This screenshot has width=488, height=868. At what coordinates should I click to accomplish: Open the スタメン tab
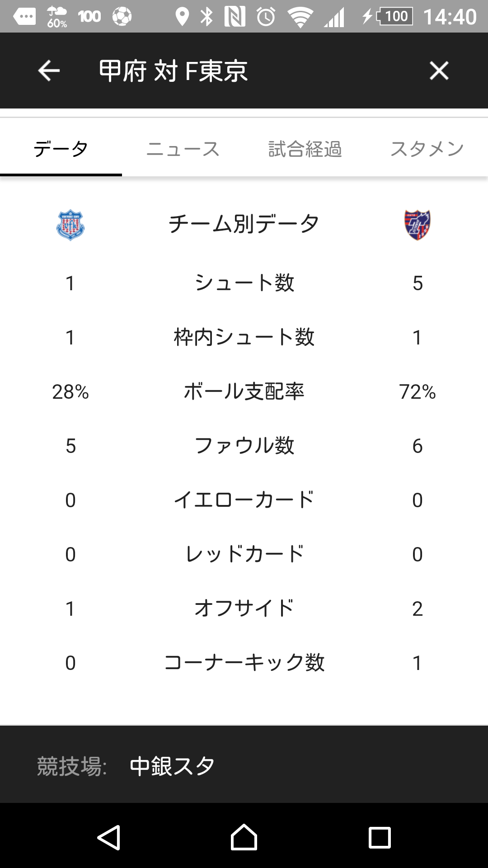coord(427,149)
